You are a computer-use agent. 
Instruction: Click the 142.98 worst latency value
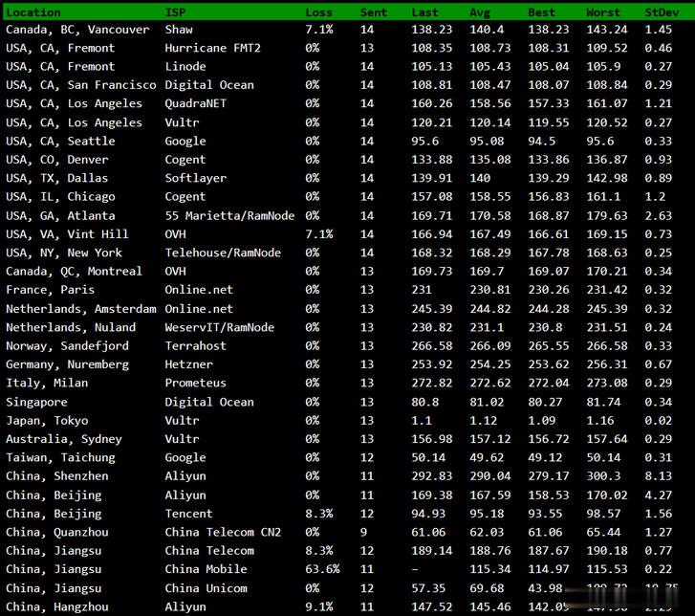click(x=606, y=178)
